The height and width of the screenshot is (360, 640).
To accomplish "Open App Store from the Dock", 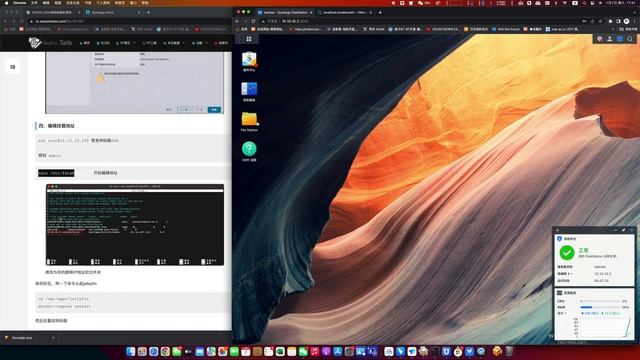I will pyautogui.click(x=338, y=351).
